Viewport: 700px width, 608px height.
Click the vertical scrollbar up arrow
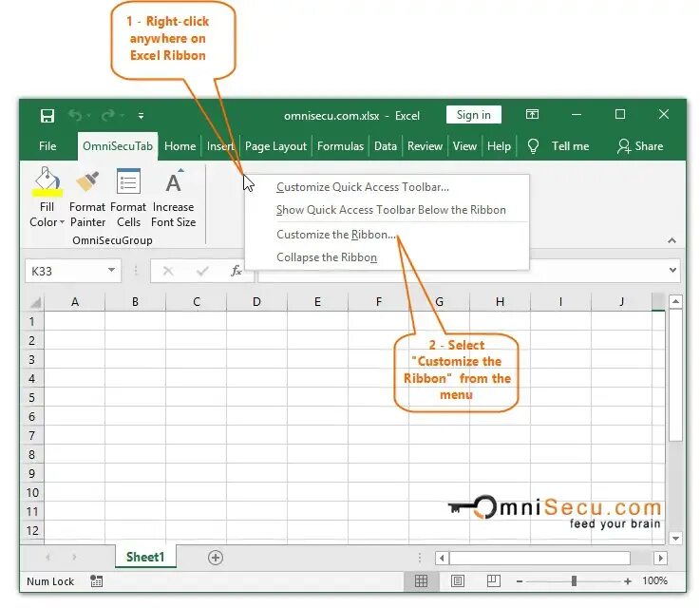pyautogui.click(x=675, y=302)
